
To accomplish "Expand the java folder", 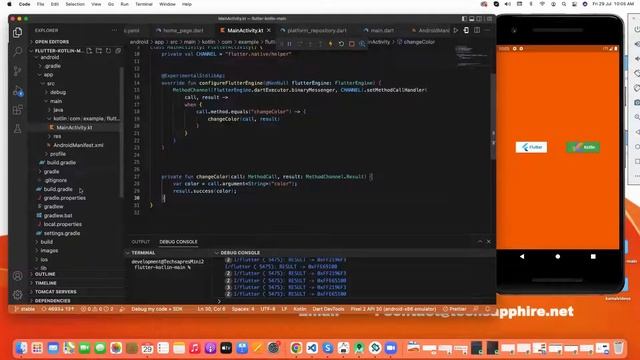I will [58, 110].
